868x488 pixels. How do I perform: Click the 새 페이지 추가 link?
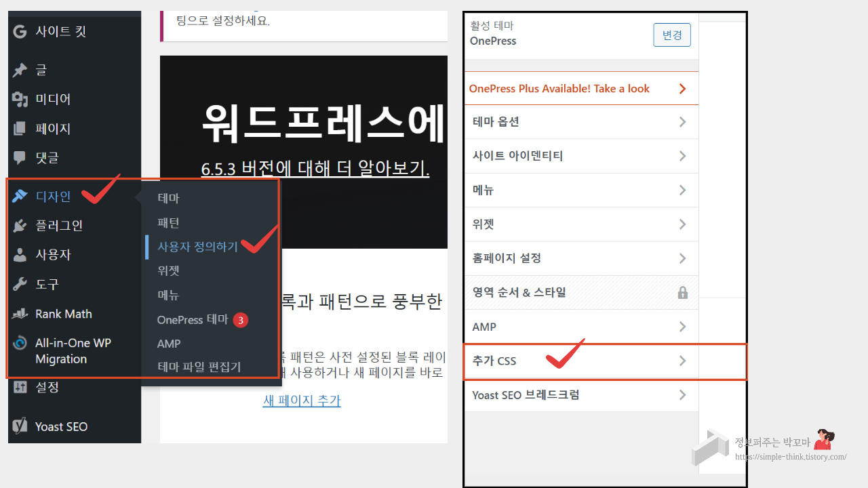(x=302, y=401)
